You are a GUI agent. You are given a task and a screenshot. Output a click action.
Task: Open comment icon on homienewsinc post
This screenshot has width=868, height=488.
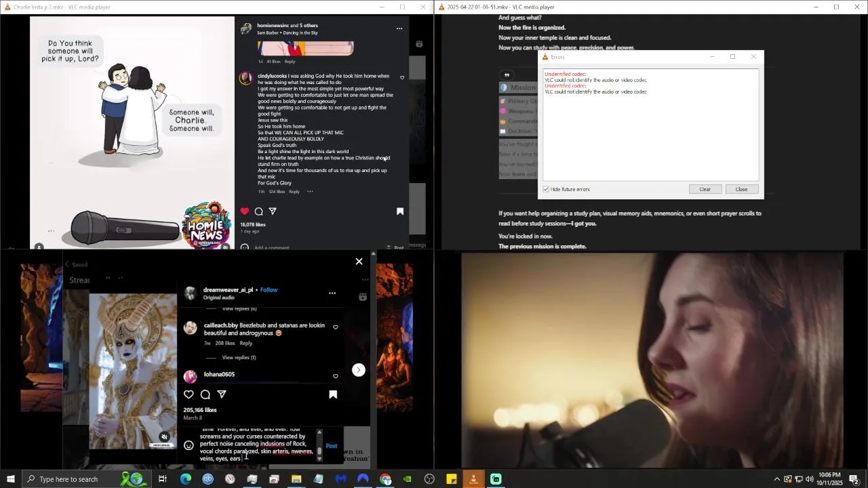tap(258, 211)
